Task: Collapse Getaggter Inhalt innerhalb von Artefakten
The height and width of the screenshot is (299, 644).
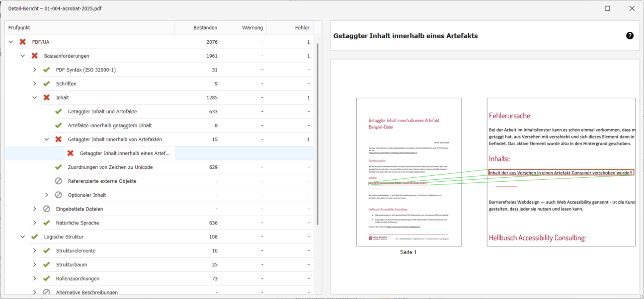Action: tap(47, 140)
